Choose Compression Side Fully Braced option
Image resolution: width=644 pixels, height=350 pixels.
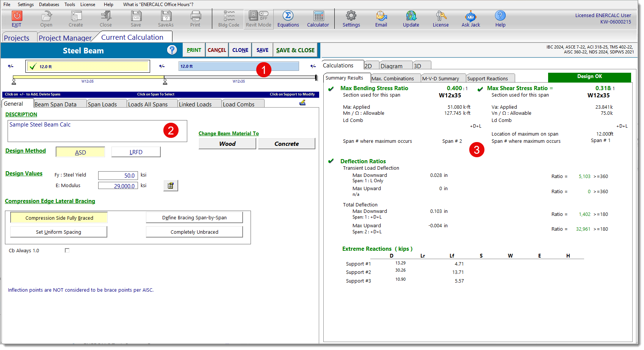pyautogui.click(x=59, y=218)
